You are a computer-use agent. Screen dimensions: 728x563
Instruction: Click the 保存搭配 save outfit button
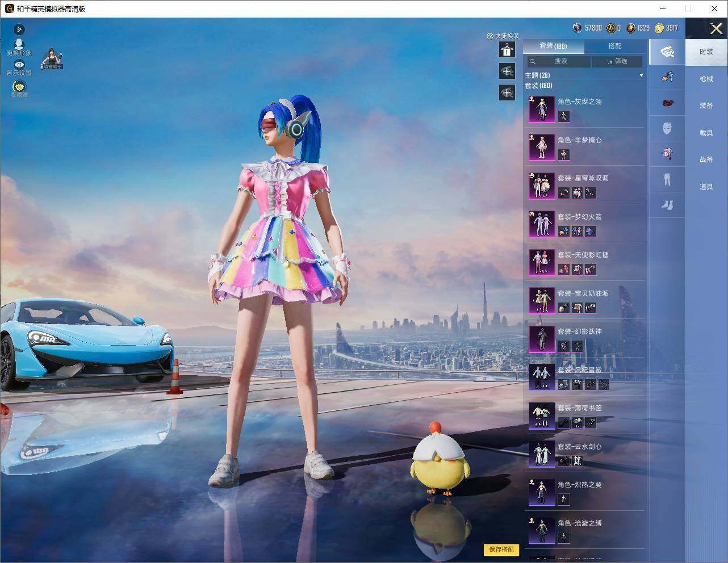tap(501, 549)
